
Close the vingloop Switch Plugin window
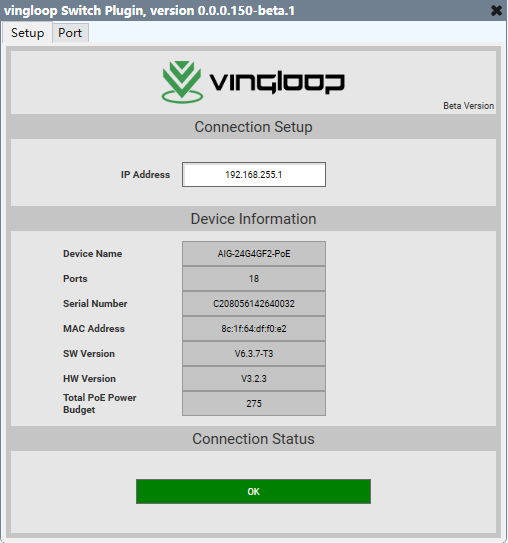(x=496, y=10)
